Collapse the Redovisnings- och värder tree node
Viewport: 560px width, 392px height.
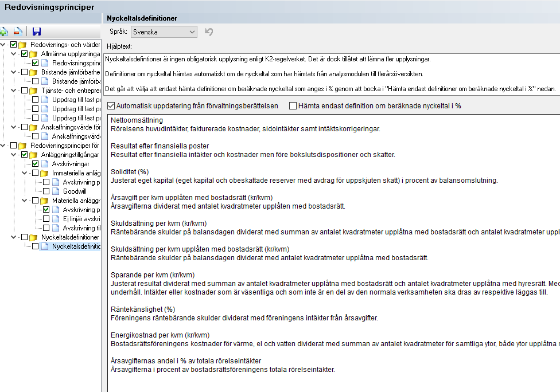pyautogui.click(x=3, y=45)
